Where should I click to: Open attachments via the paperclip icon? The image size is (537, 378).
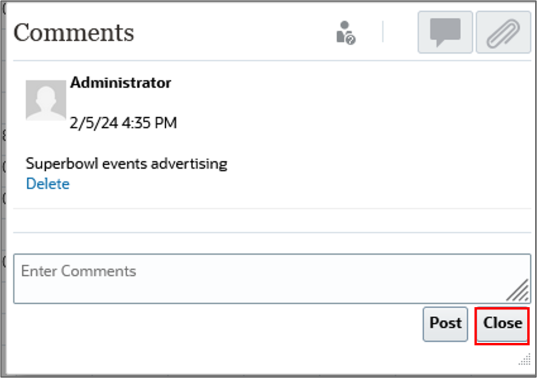(503, 32)
